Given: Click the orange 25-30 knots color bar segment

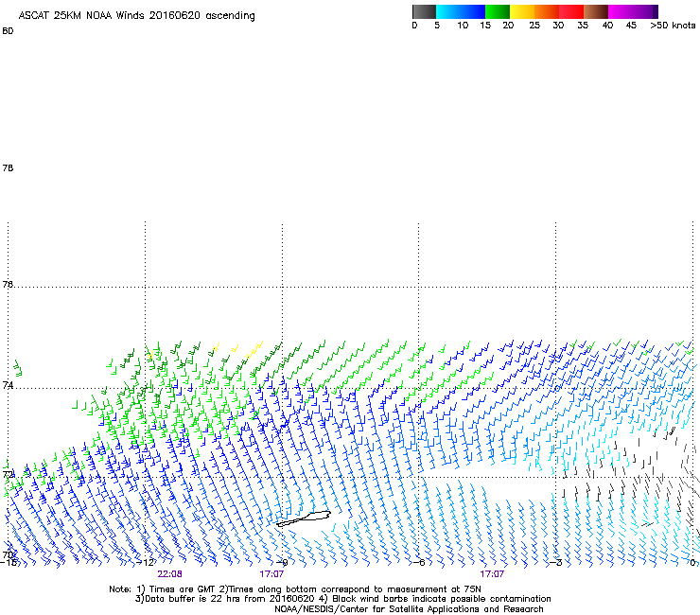Looking at the screenshot, I should (x=547, y=11).
